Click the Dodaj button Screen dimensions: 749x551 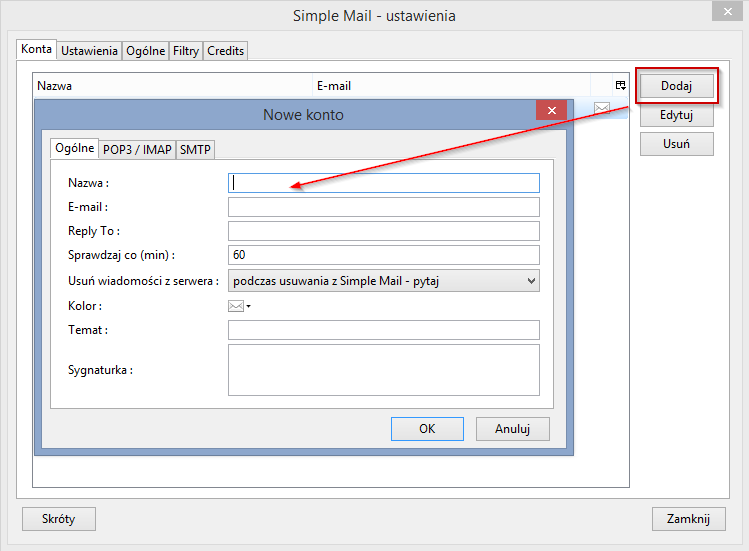676,86
